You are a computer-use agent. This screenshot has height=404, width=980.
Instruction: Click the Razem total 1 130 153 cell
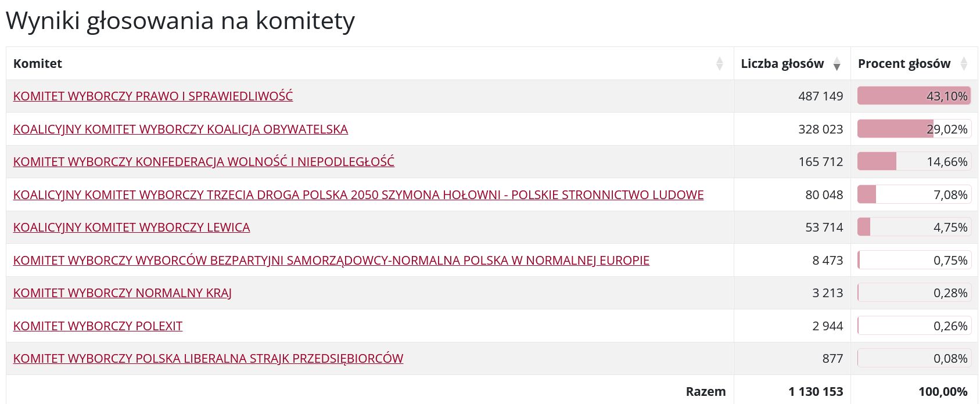pos(816,392)
